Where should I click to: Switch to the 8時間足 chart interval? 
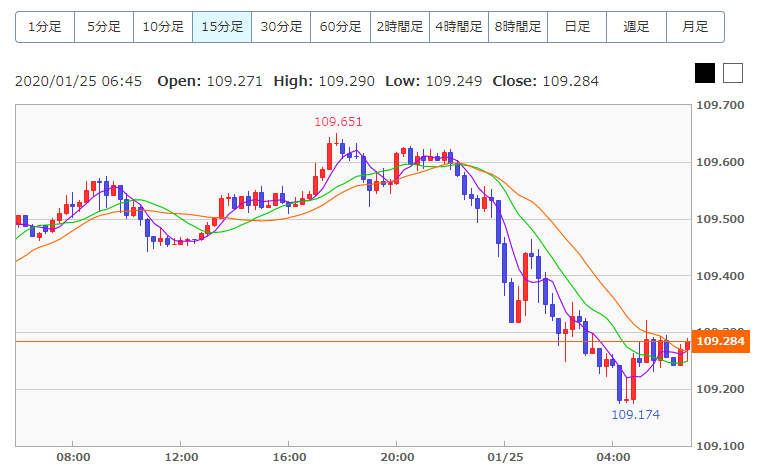518,27
